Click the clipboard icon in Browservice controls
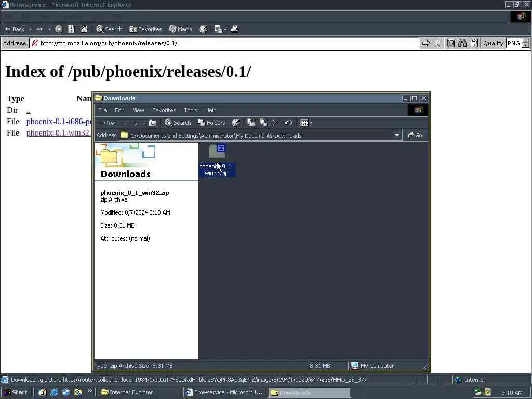 (474, 43)
